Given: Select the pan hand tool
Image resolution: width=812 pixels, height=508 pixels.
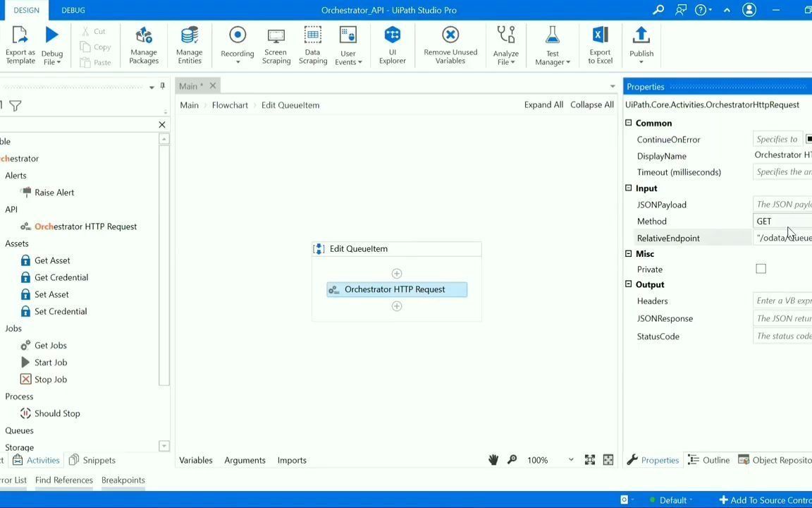Looking at the screenshot, I should click(x=493, y=460).
